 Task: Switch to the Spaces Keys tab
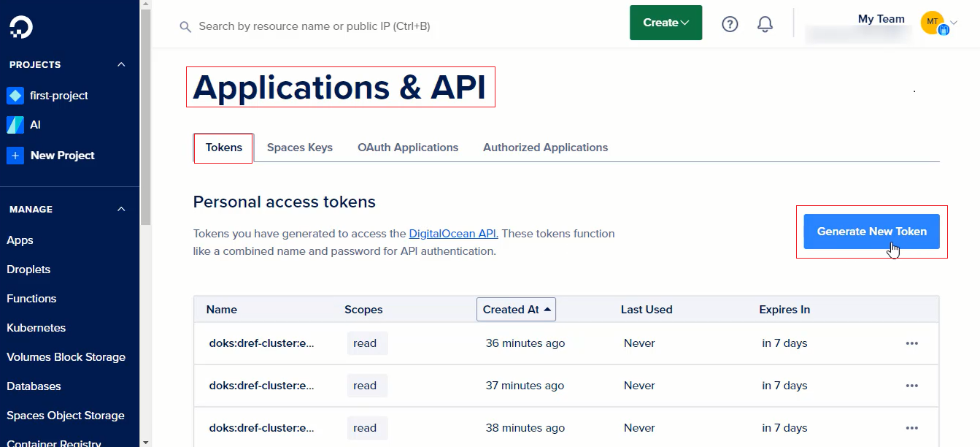click(x=299, y=148)
